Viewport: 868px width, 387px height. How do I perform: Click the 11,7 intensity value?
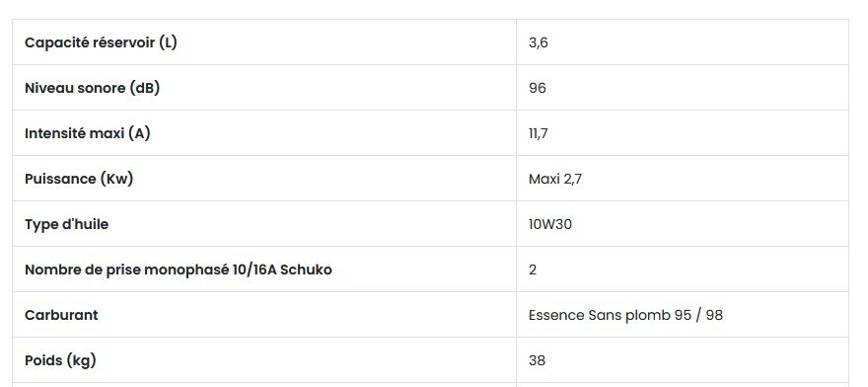pos(539,133)
